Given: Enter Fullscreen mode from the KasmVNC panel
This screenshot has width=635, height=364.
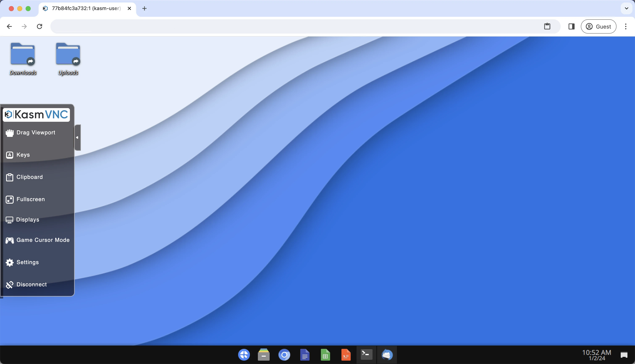Looking at the screenshot, I should [x=30, y=199].
